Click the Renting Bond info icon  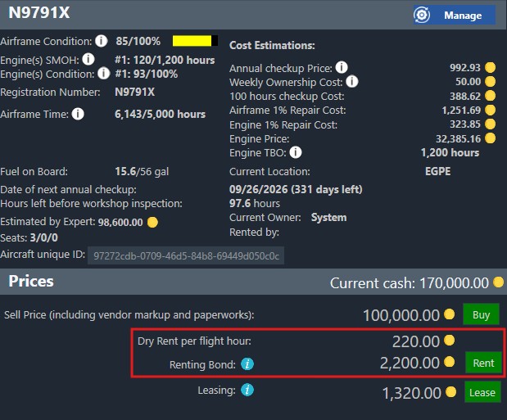[x=247, y=363]
